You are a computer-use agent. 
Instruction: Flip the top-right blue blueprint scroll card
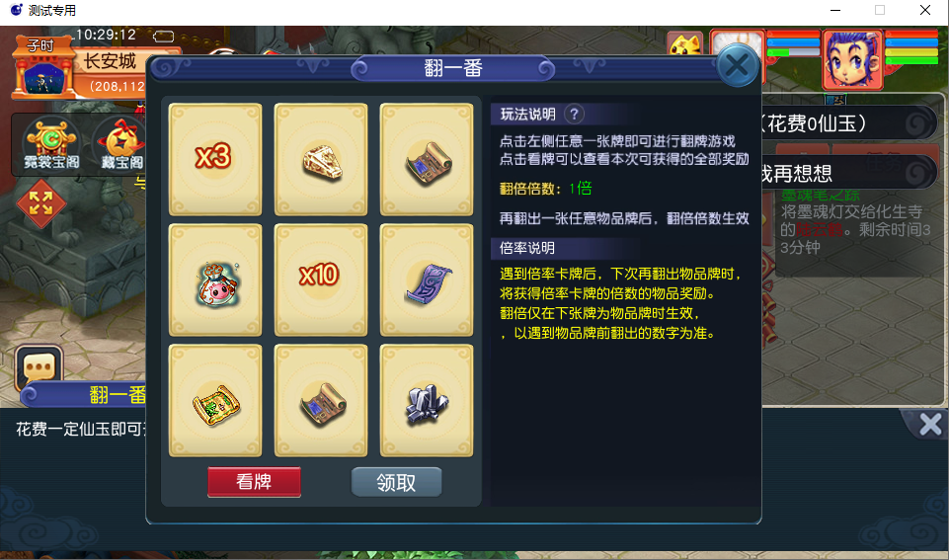[x=427, y=159]
